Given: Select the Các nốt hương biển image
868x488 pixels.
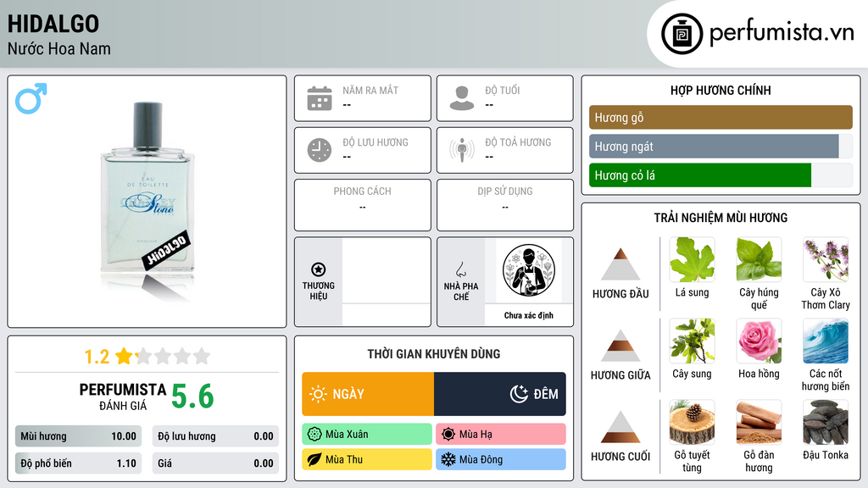Looking at the screenshot, I should (826, 341).
